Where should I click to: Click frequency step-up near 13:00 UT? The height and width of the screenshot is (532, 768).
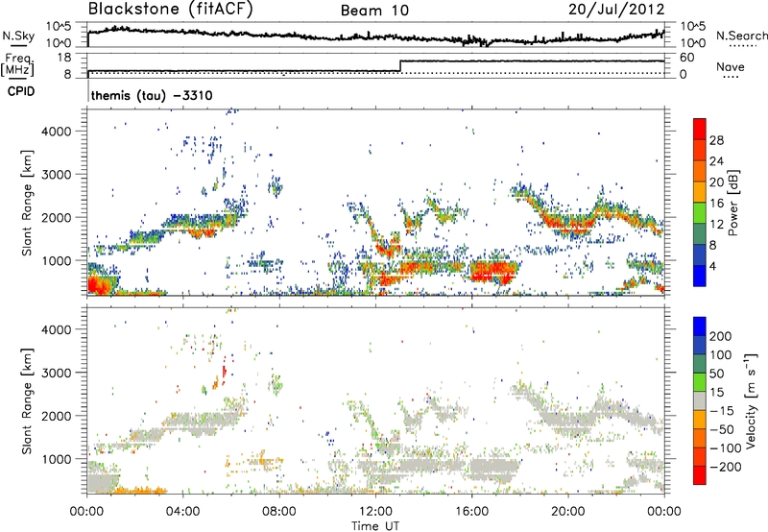(400, 66)
